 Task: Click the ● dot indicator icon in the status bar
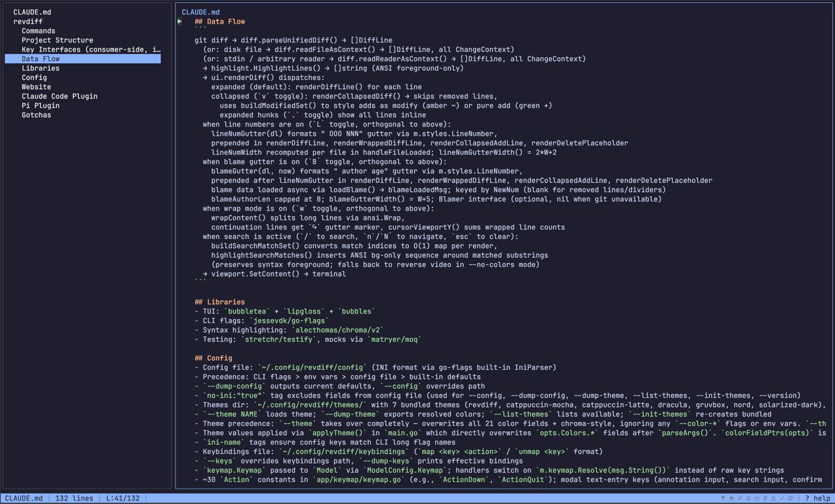click(x=731, y=498)
